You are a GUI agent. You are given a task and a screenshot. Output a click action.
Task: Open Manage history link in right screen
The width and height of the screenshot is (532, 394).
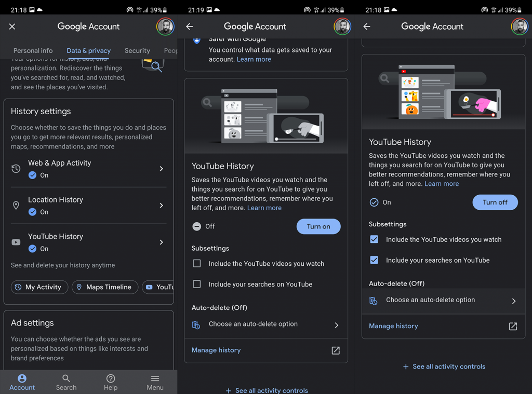393,326
